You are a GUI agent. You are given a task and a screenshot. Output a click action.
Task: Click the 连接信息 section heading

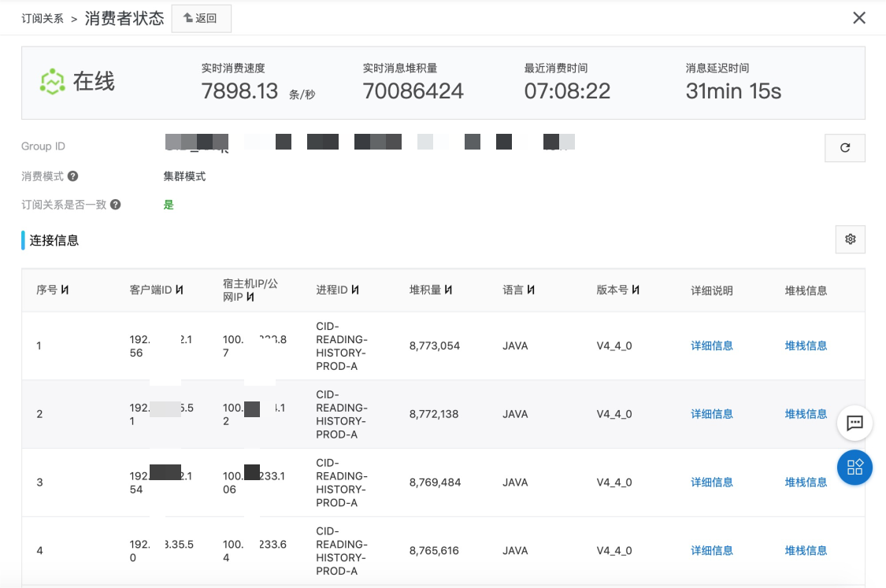pos(54,240)
